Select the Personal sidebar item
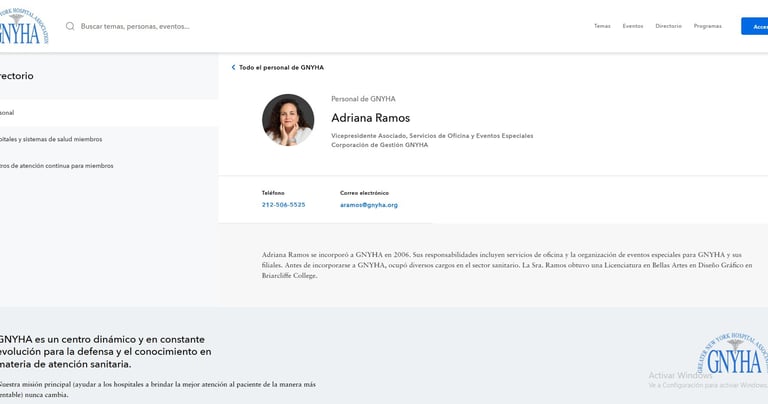Viewport: 768px width, 404px height. (109, 113)
